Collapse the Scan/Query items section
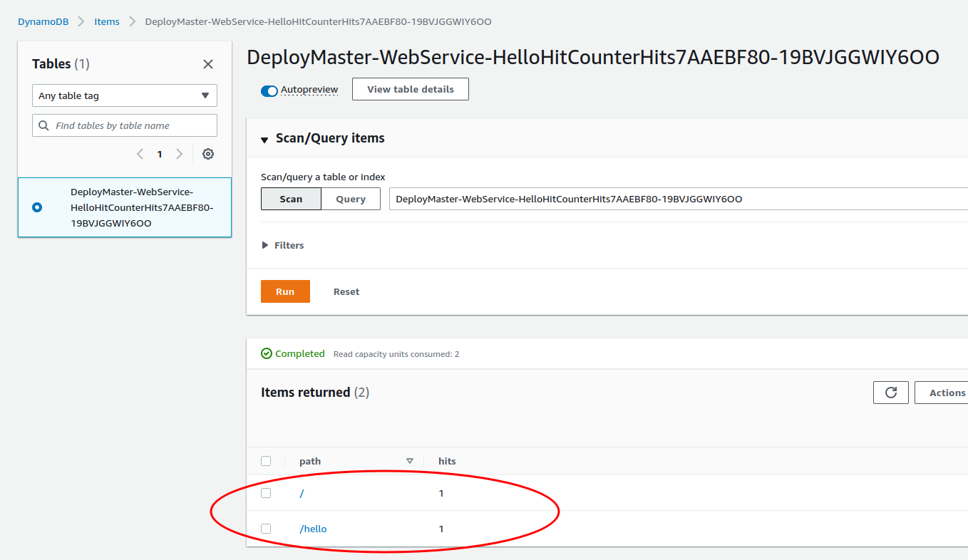This screenshot has width=968, height=560. [264, 139]
